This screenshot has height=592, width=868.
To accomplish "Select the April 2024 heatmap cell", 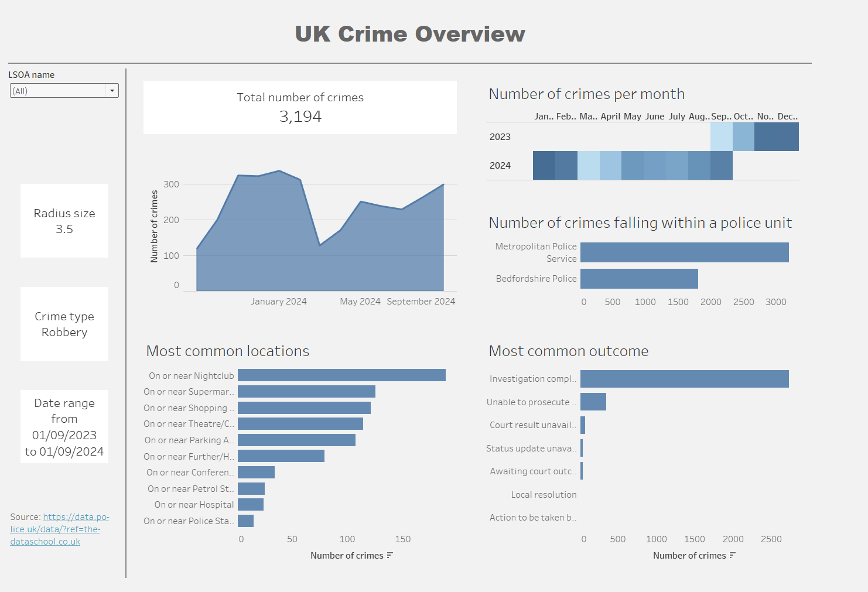I will coord(610,165).
